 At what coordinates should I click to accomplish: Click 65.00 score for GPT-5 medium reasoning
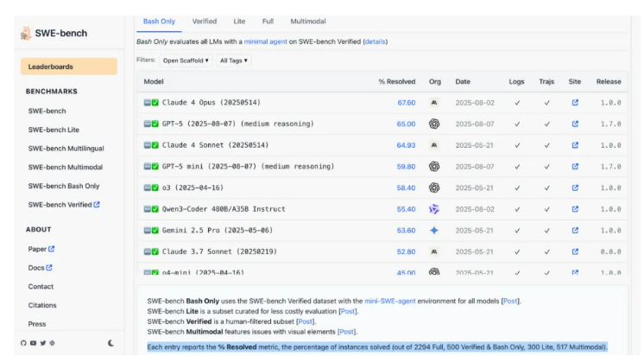(x=406, y=124)
